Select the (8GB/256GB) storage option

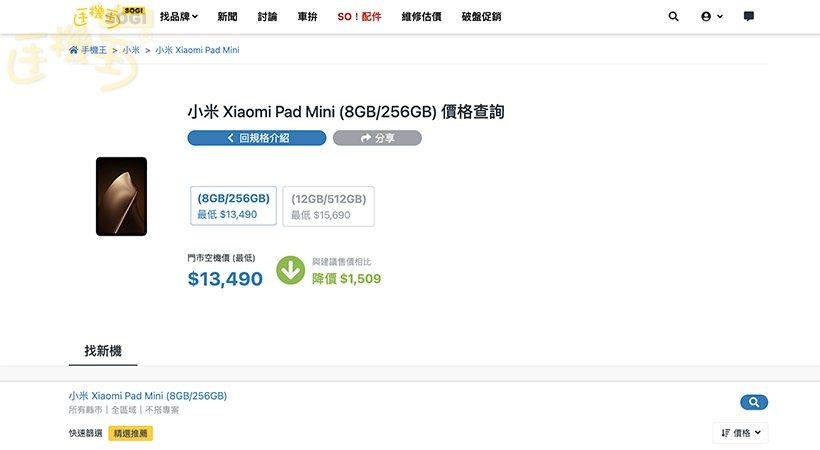(233, 206)
